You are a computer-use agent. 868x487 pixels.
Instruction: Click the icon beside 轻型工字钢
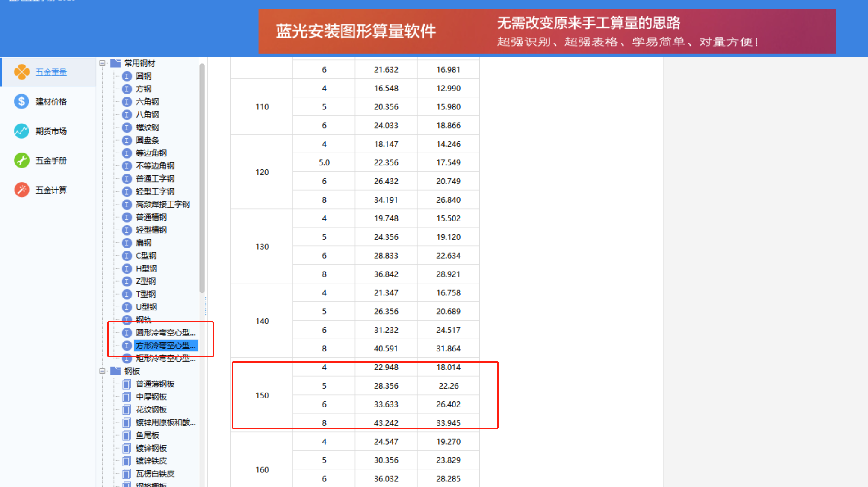point(127,192)
